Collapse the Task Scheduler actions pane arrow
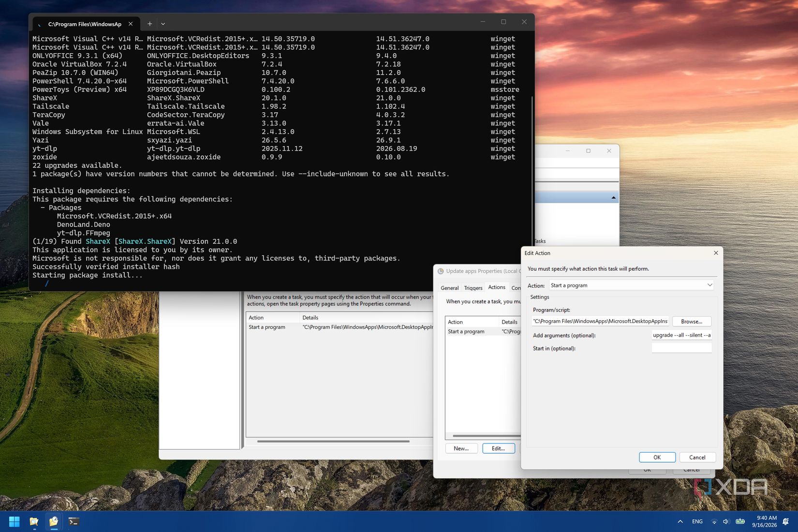This screenshot has width=798, height=532. [x=613, y=197]
